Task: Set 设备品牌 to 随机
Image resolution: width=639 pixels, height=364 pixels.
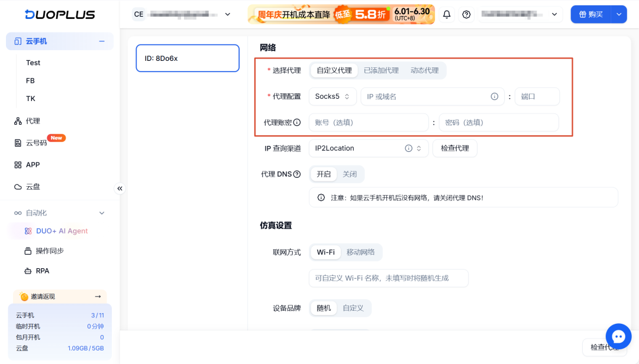Action: (x=324, y=308)
